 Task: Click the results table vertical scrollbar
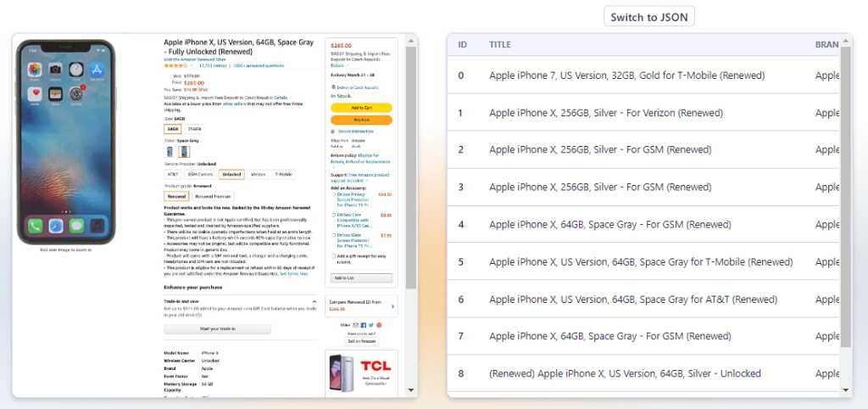[x=845, y=197]
